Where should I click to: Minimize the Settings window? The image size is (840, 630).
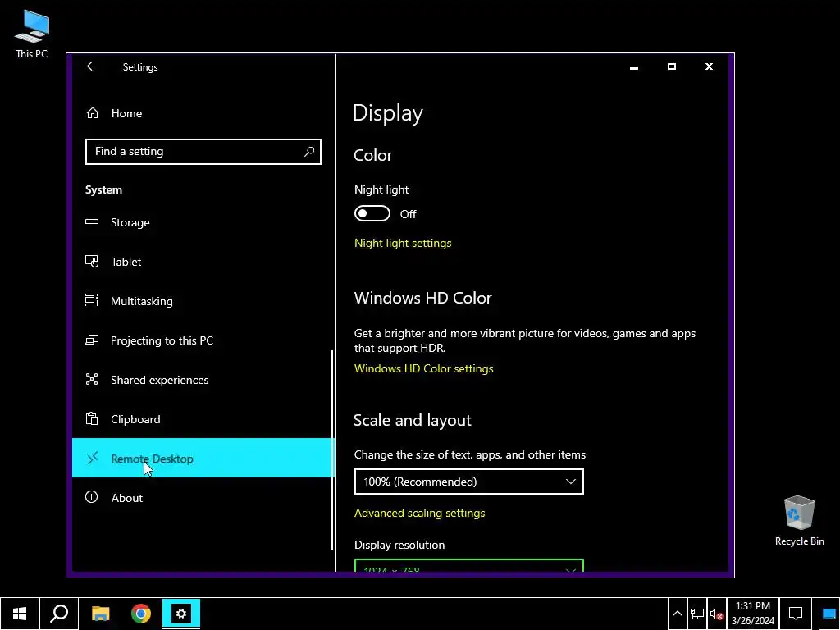point(634,67)
